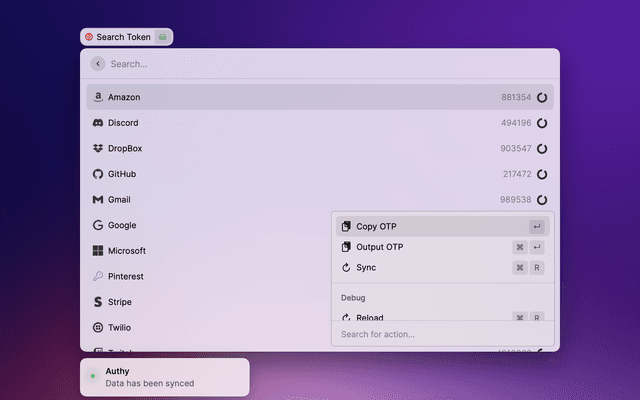Image resolution: width=640 pixels, height=400 pixels.
Task: Select Copy OTP in action menu
Action: tap(376, 227)
